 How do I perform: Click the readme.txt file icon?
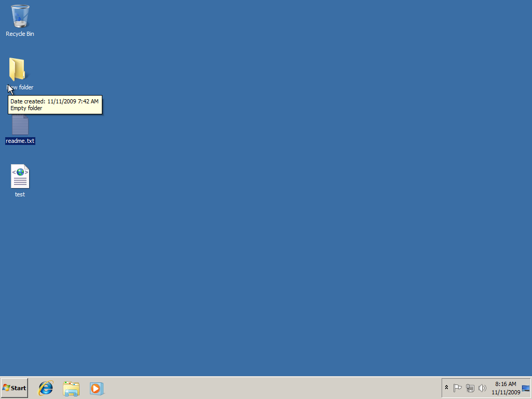click(20, 125)
